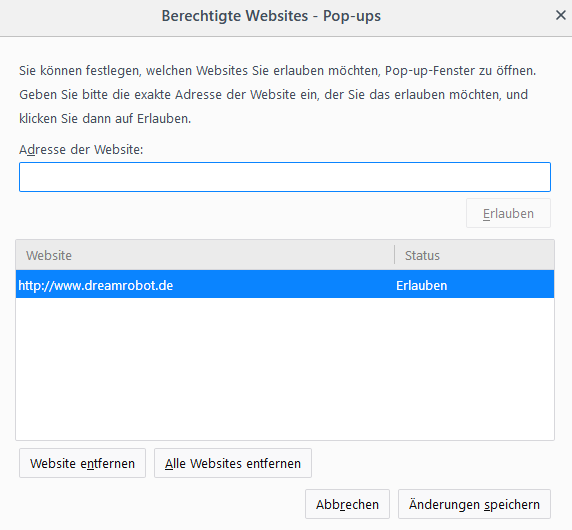Viewport: 572px width, 530px height.
Task: Click the line starting 'Geben Sie bitte'
Action: click(273, 94)
